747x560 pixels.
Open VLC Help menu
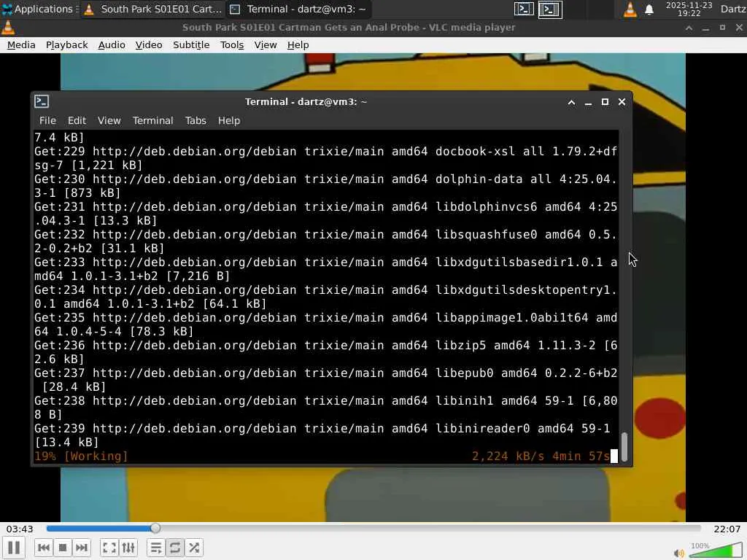click(x=298, y=44)
